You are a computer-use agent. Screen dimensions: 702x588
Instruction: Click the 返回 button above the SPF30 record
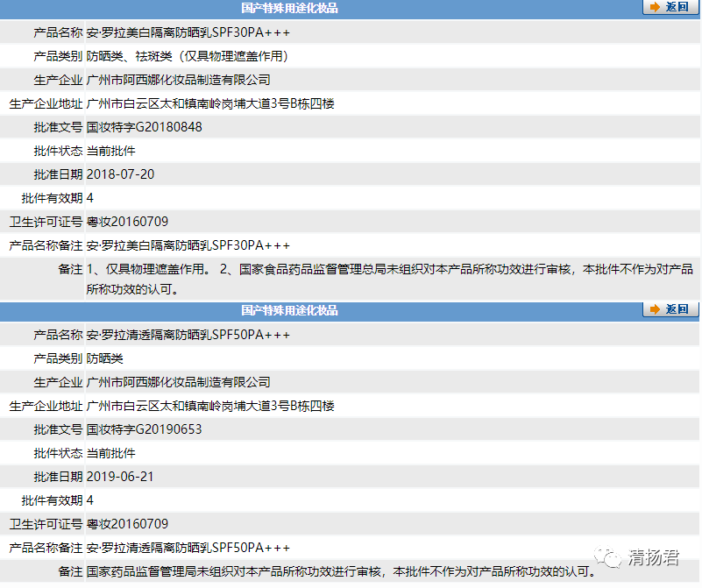pyautogui.click(x=670, y=7)
